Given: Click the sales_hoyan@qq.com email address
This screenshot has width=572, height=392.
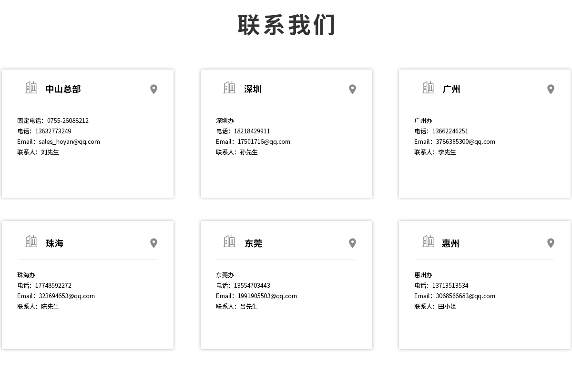Looking at the screenshot, I should [x=69, y=141].
